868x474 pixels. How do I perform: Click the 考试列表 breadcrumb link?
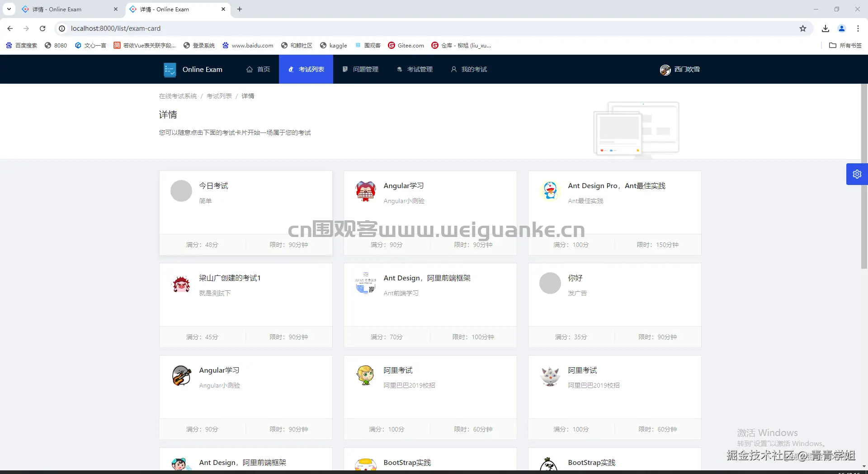tap(219, 96)
